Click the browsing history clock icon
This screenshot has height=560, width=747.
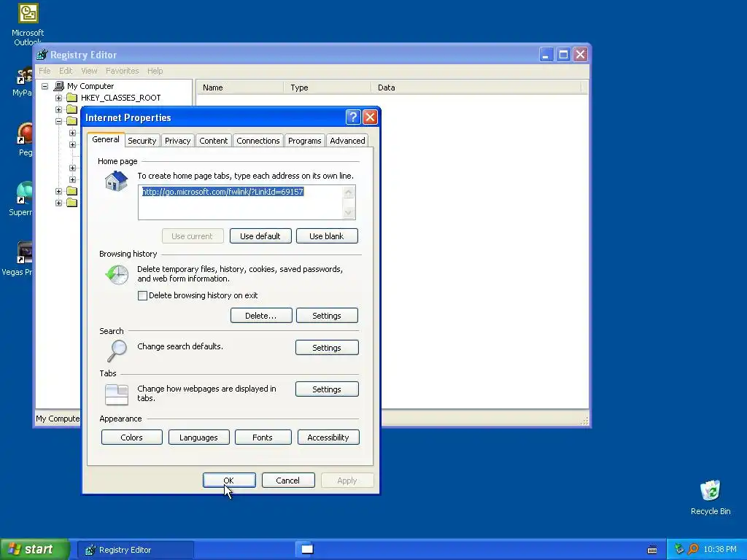click(117, 275)
